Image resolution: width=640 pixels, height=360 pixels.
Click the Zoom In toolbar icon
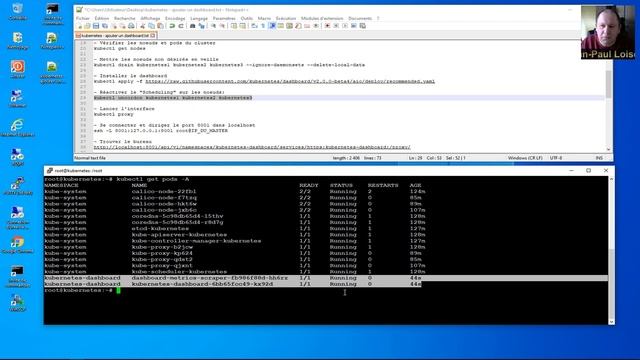click(x=213, y=26)
